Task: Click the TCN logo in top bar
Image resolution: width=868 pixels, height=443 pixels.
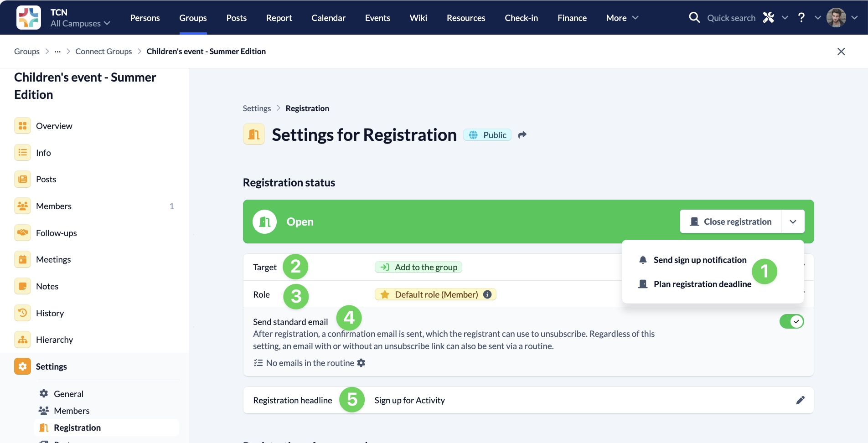Action: (28, 18)
